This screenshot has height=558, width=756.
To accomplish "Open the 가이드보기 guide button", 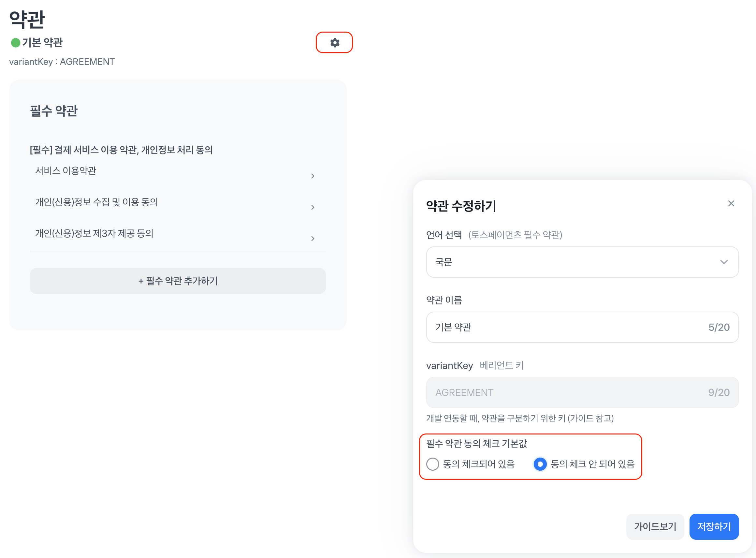I will [x=655, y=527].
